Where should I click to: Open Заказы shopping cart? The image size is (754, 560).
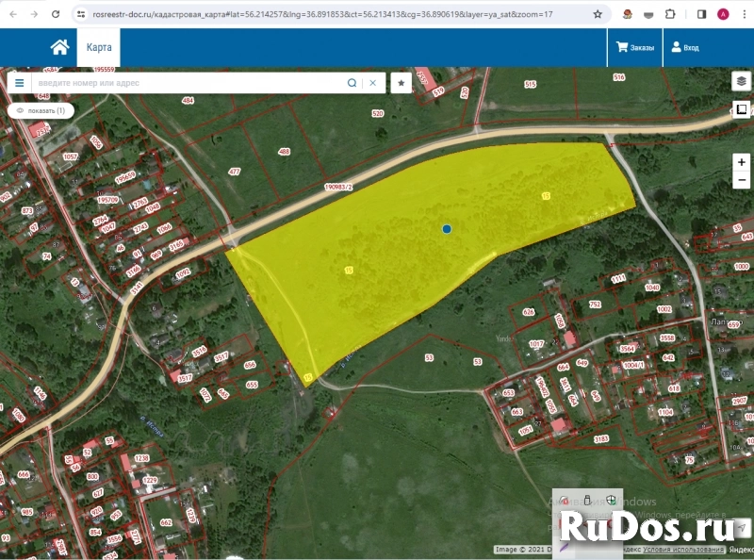634,47
